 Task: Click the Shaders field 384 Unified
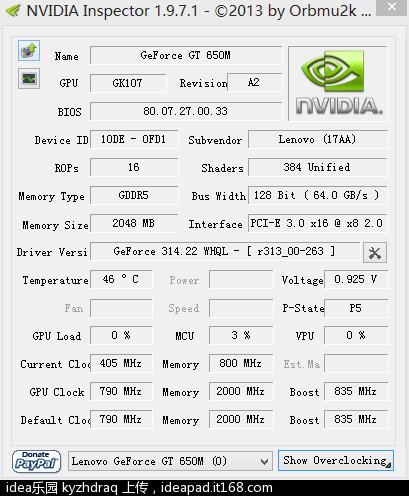318,167
